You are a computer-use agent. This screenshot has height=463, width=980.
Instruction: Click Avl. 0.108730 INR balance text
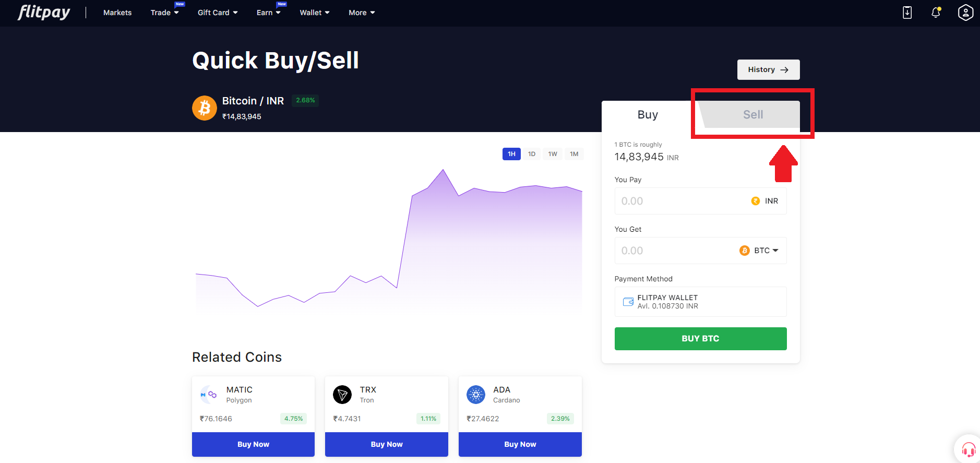click(x=667, y=306)
